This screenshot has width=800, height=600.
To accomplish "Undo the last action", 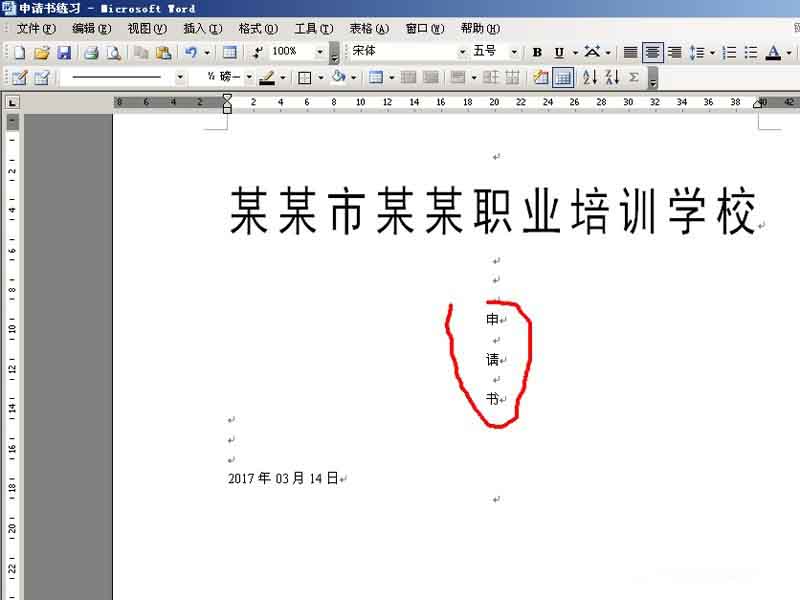I will tap(191, 53).
